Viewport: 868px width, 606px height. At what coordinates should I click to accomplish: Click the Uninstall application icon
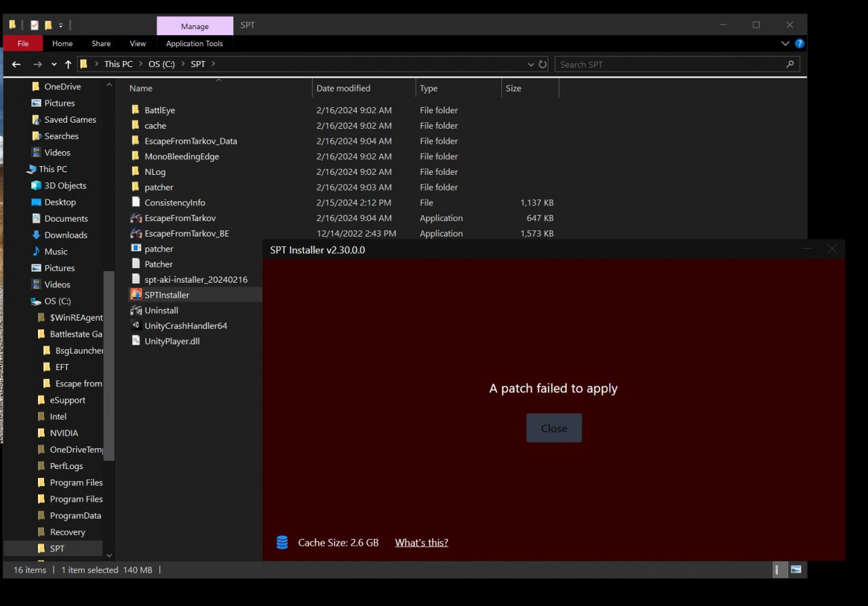136,310
